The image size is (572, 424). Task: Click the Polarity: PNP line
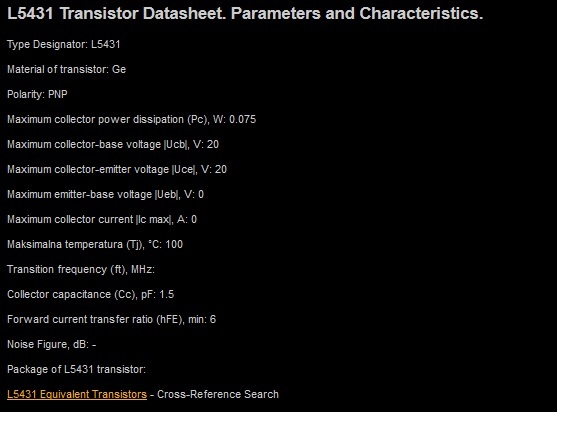(37, 95)
